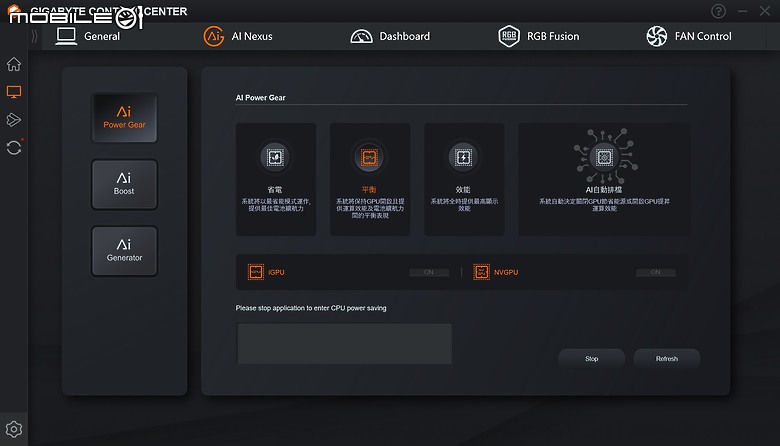Screen dimensions: 780x446
Task: Choose the AI自動排檔 auto mode icon
Action: point(604,157)
